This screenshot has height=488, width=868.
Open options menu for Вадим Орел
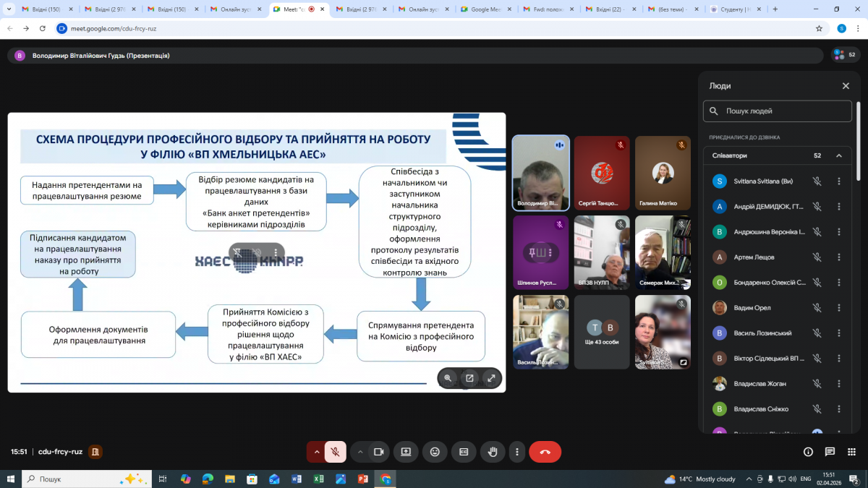tap(839, 308)
